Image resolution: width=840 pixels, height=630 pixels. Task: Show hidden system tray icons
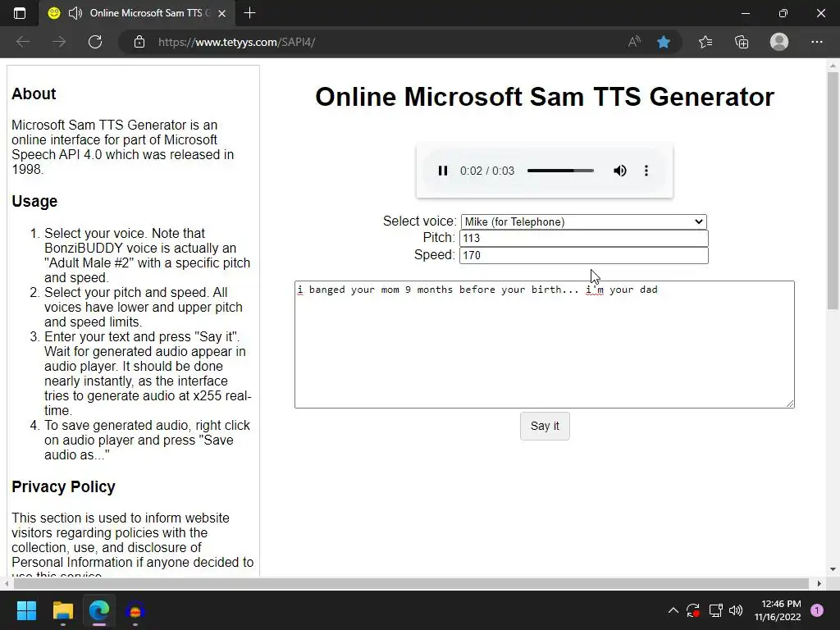point(673,610)
